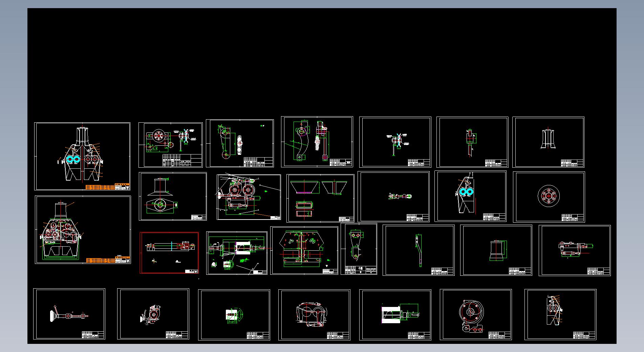Click the cyan twin rollers in the front assembly drawing
644x352 pixels.
click(73, 159)
